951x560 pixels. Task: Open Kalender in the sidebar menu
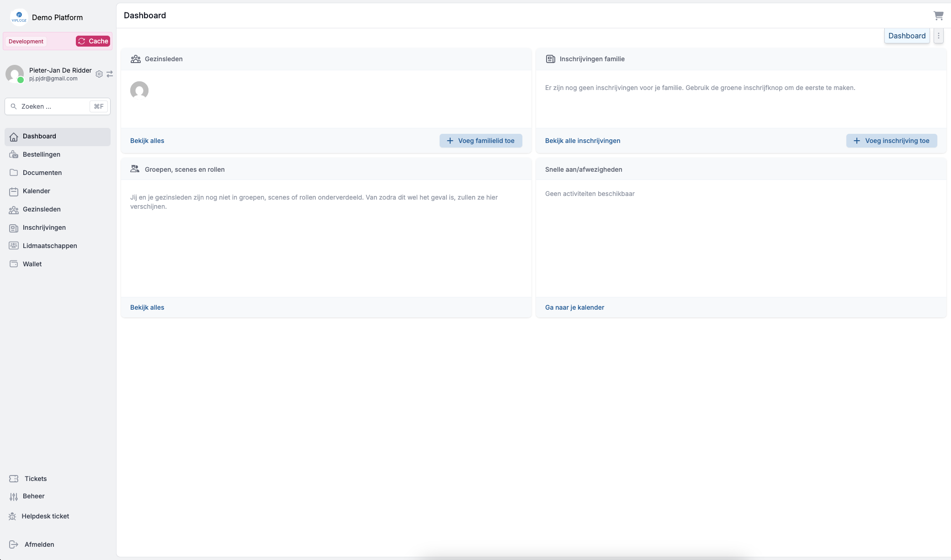[37, 191]
